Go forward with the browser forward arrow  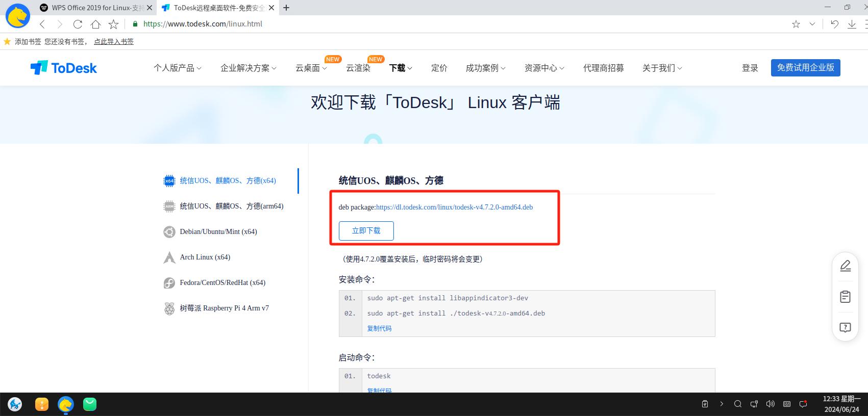coord(60,24)
